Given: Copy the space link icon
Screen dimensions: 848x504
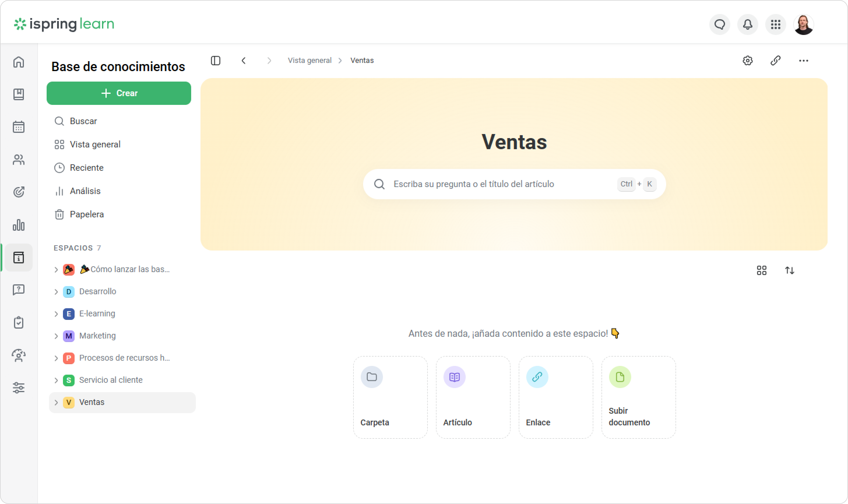Looking at the screenshot, I should pyautogui.click(x=775, y=61).
